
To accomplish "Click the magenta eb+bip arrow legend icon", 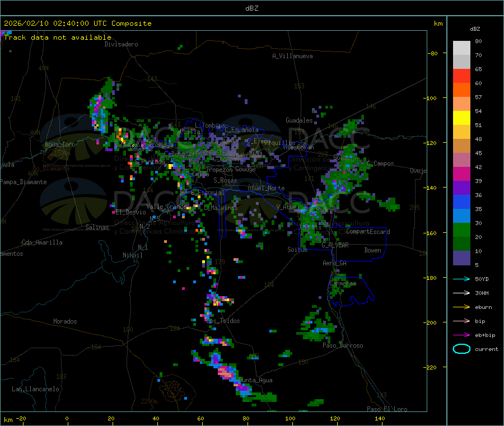I will point(461,335).
